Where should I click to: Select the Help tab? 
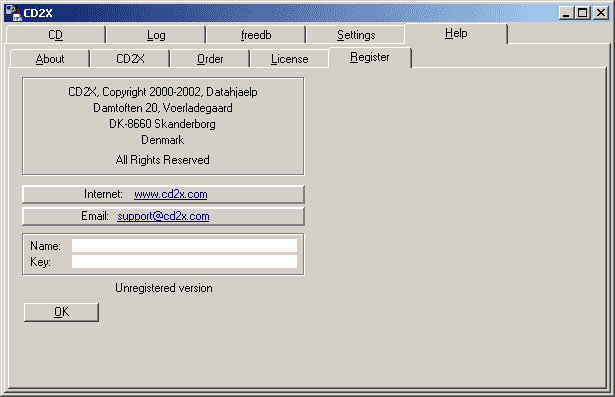point(456,33)
